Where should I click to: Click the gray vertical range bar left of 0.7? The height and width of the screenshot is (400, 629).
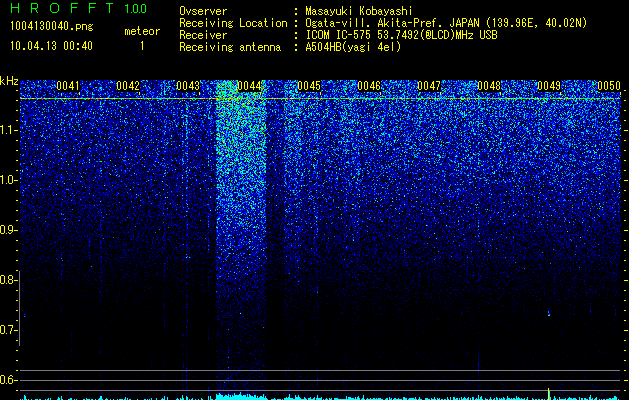(19, 308)
